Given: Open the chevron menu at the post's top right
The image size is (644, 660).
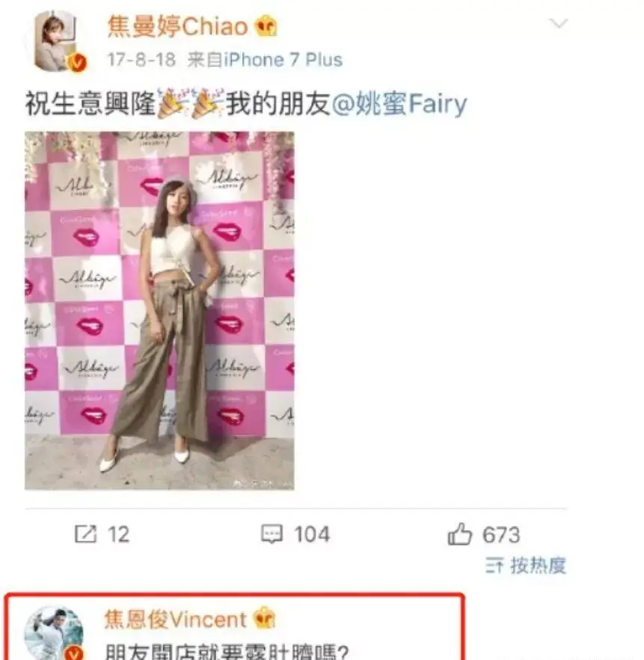Looking at the screenshot, I should [559, 24].
